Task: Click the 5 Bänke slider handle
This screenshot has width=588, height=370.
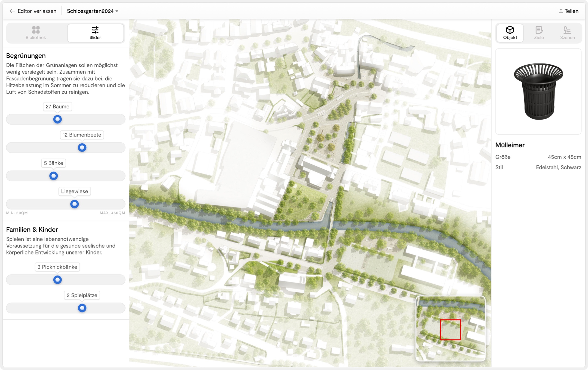Action: point(53,176)
